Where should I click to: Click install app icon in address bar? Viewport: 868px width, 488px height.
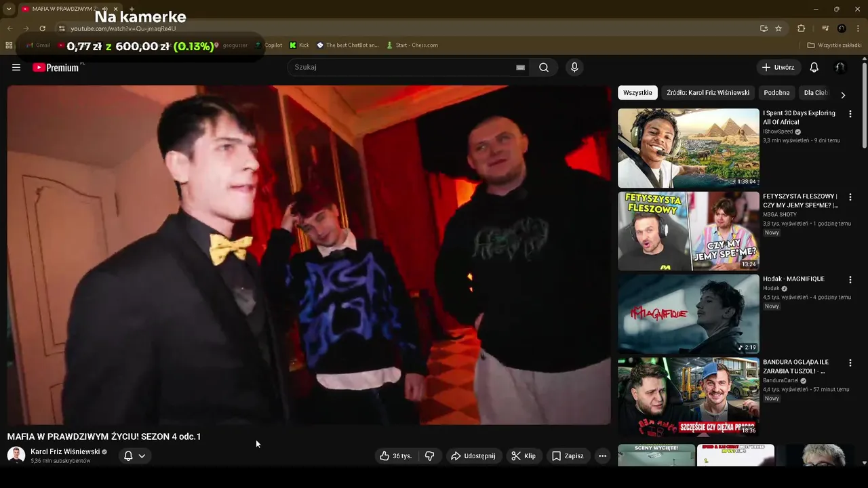coord(764,28)
